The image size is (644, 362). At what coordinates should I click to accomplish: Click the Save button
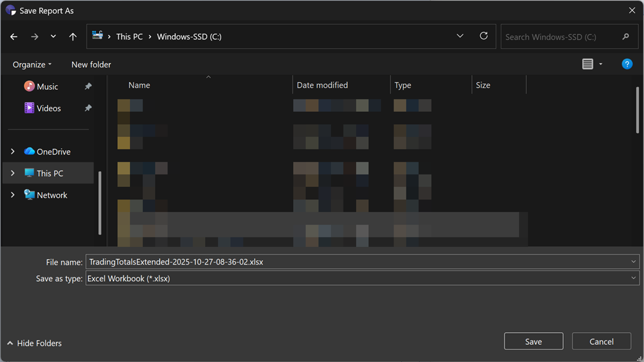click(533, 342)
